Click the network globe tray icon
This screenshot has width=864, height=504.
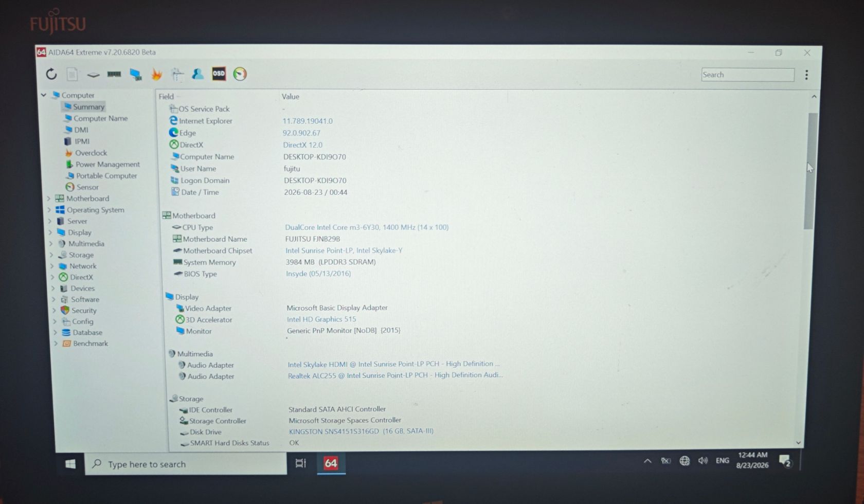point(684,461)
